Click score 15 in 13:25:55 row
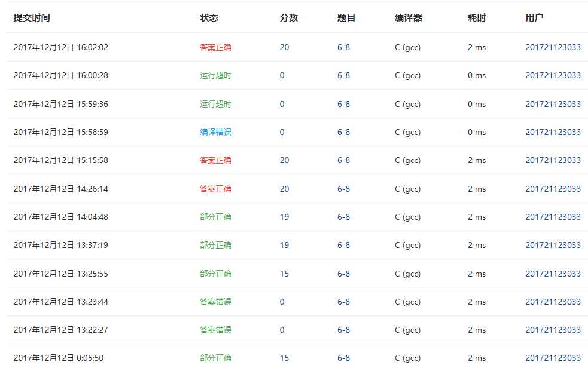This screenshot has width=588, height=371. pyautogui.click(x=284, y=274)
